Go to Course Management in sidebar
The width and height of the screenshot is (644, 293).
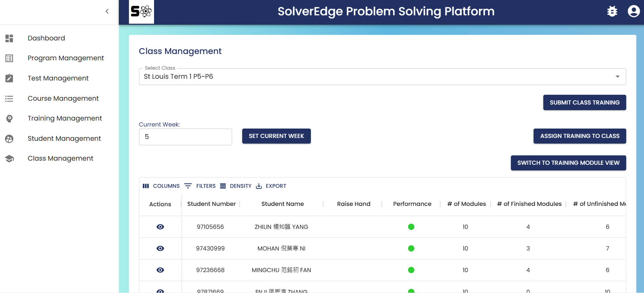coord(63,99)
